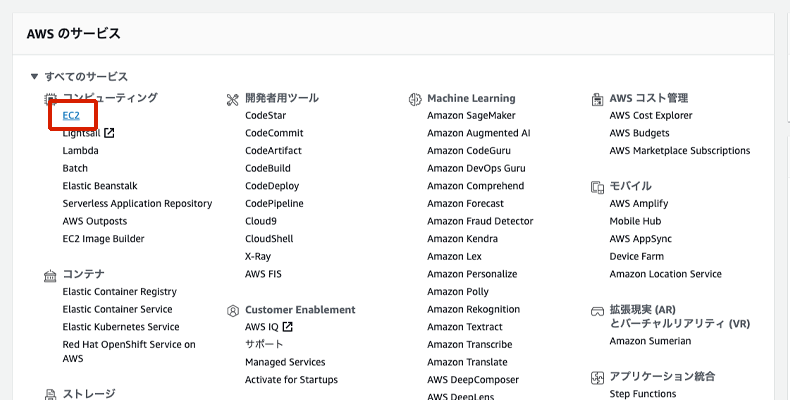This screenshot has width=790, height=400.
Task: Open Elastic Container Service
Action: pos(117,309)
